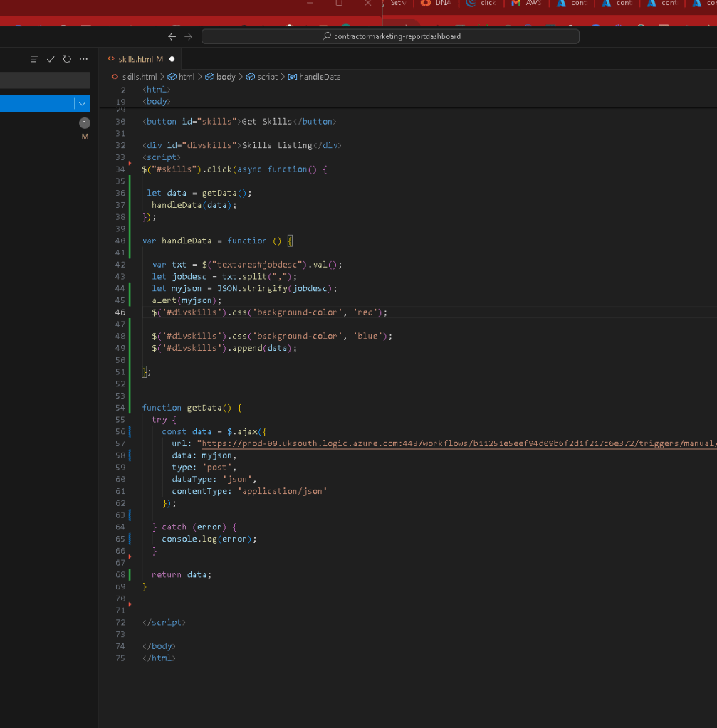Screen dimensions: 717x728
Task: Click 'alert(myjson);' on line 45
Action: [187, 300]
